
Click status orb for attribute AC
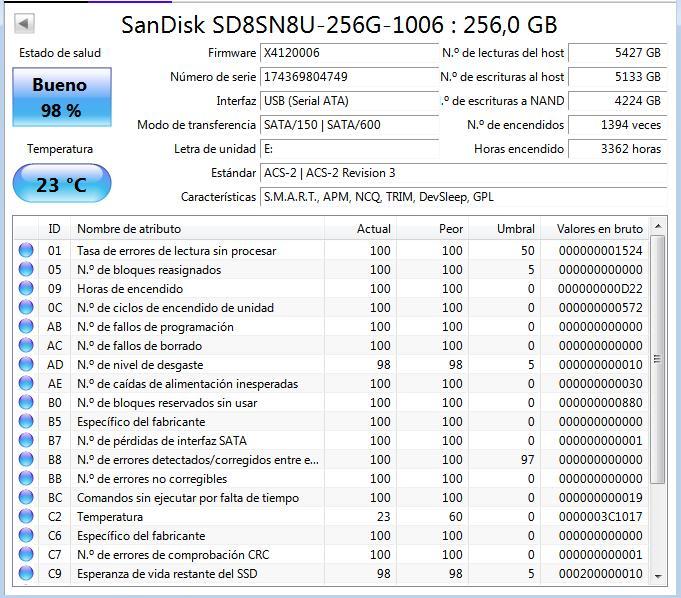pos(26,346)
